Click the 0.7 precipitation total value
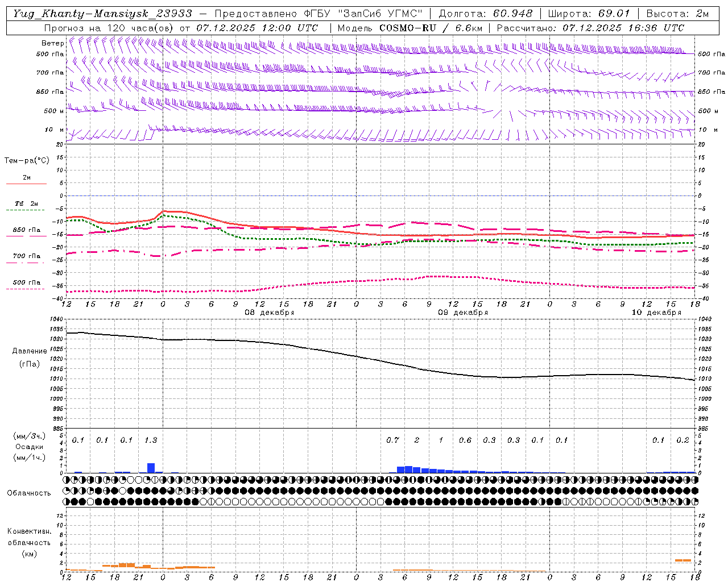The height and width of the screenshot is (582, 728). [392, 440]
